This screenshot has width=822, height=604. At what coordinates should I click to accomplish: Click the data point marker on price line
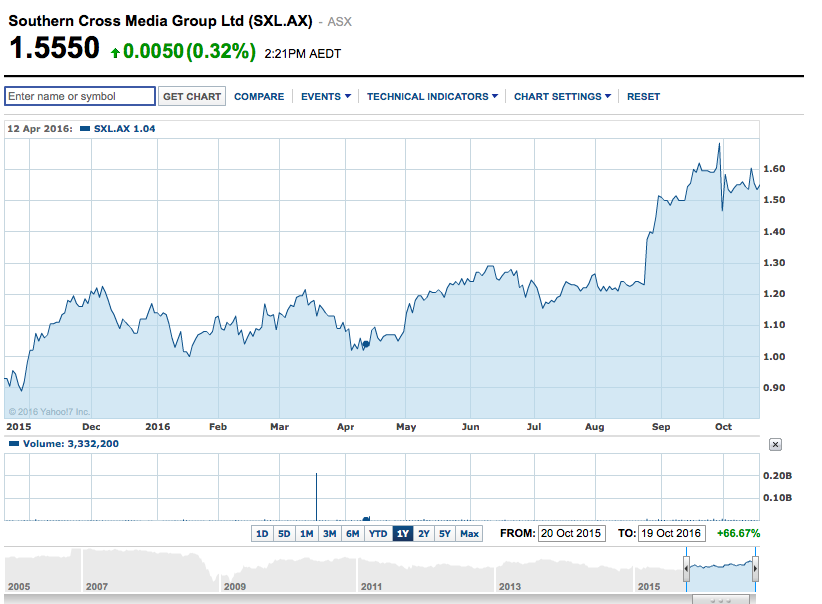point(366,344)
